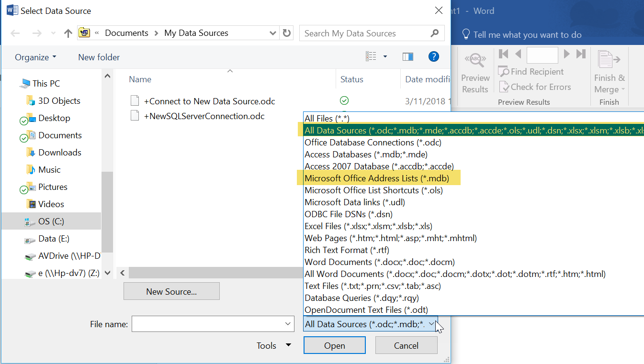Click Find Recipient in Word ribbon
The width and height of the screenshot is (644, 364).
click(x=531, y=72)
